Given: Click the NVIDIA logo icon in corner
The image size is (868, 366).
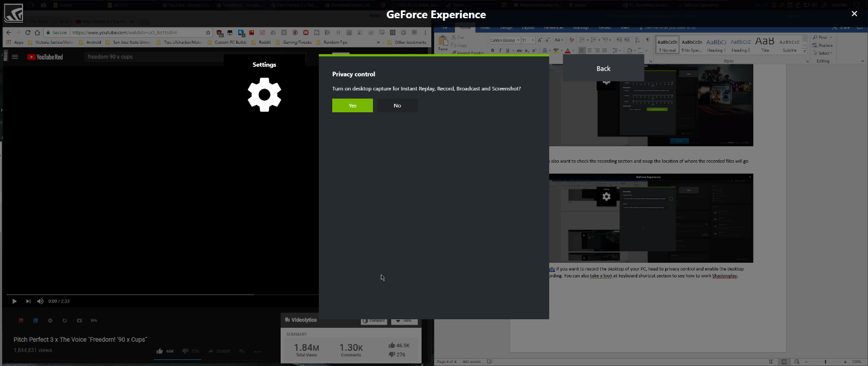Looking at the screenshot, I should (13, 13).
